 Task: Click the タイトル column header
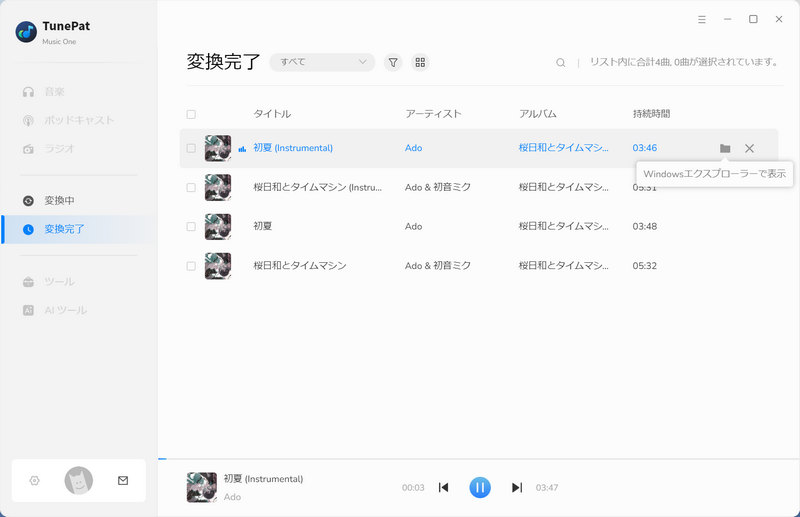tap(272, 114)
